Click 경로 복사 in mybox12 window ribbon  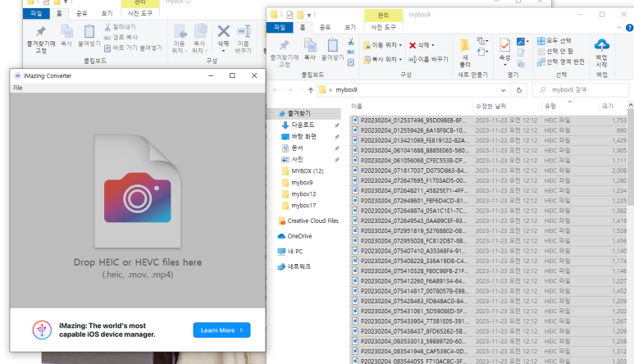click(x=121, y=37)
